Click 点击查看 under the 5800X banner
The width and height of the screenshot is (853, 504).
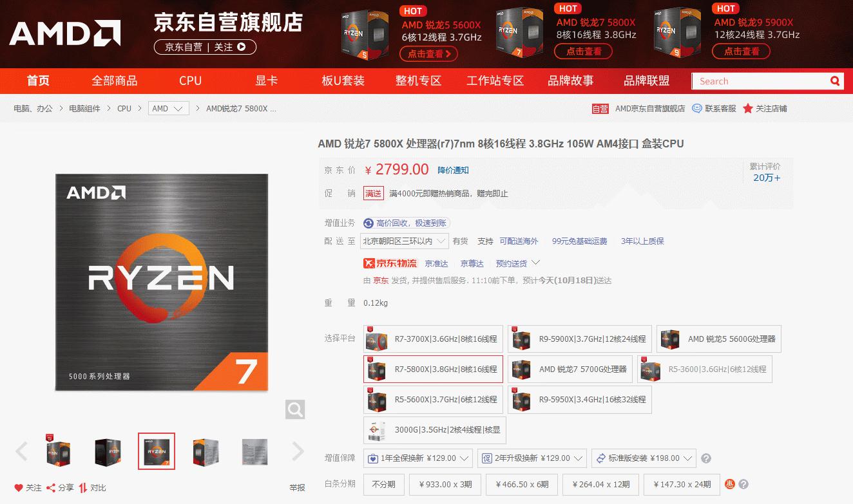[584, 51]
